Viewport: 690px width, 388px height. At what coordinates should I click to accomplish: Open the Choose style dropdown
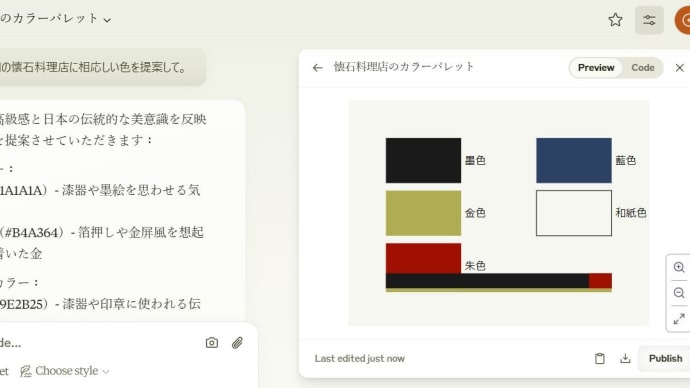pos(65,371)
